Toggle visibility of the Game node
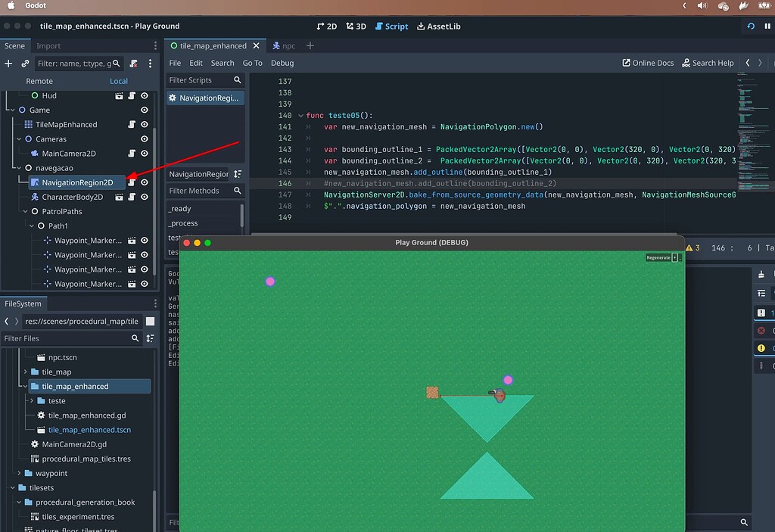 [x=145, y=110]
